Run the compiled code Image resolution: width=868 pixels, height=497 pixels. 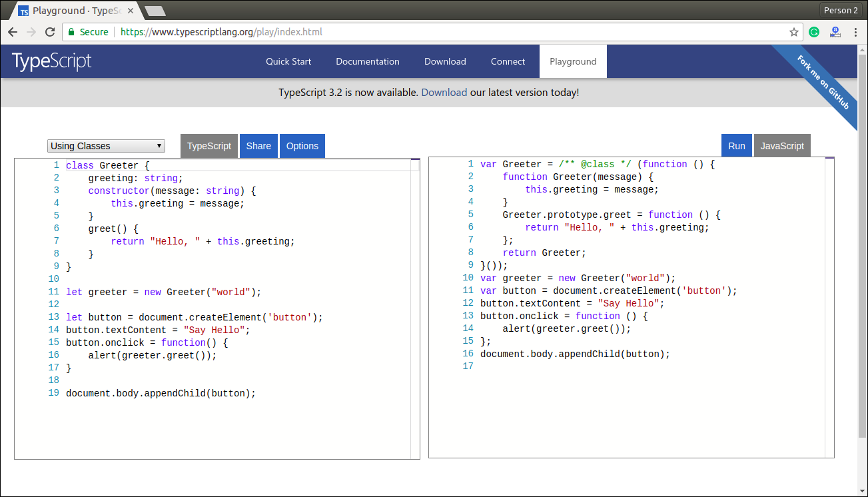737,146
